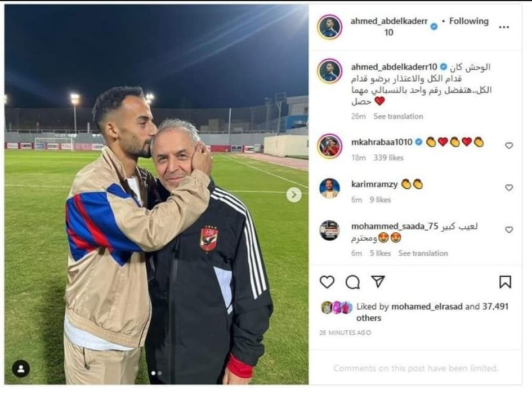
Task: Open karimramzy's avatar
Action: tap(330, 188)
